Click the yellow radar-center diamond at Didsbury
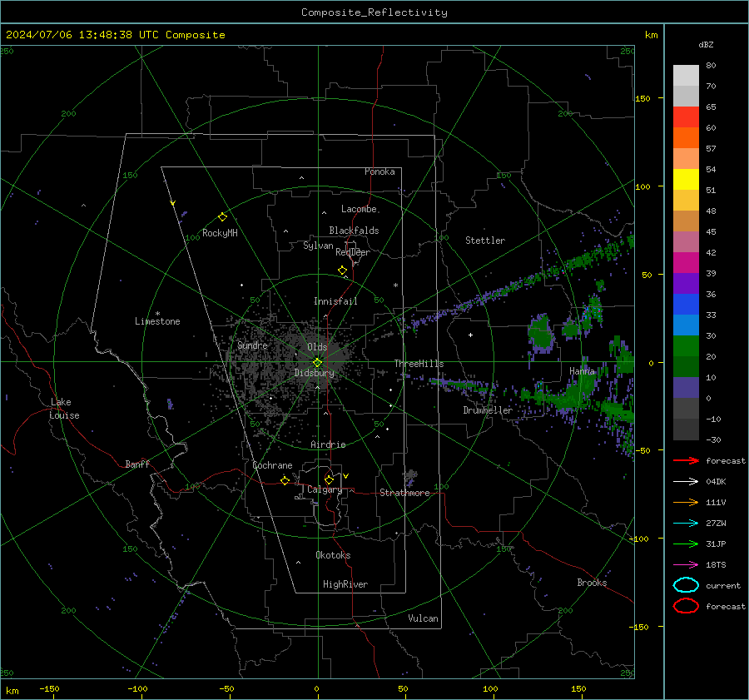 (x=318, y=363)
